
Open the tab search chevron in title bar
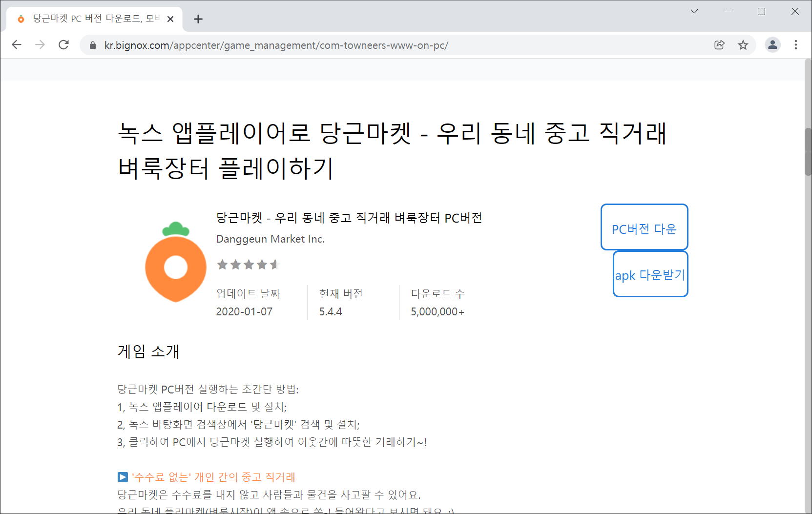[694, 11]
